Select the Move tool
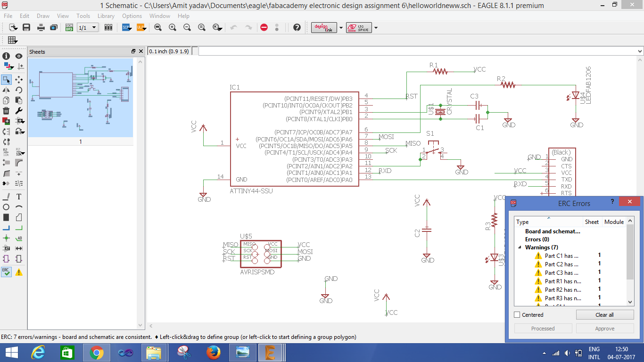 coord(19,80)
